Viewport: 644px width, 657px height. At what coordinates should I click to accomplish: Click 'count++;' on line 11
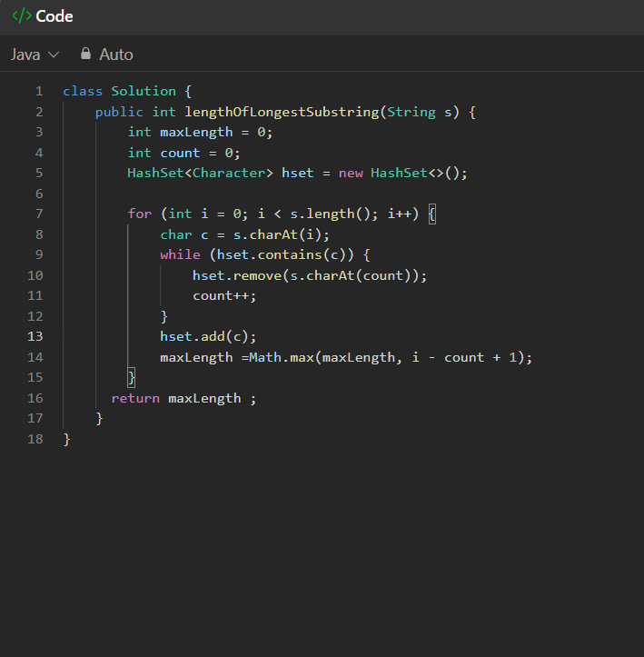tap(224, 296)
